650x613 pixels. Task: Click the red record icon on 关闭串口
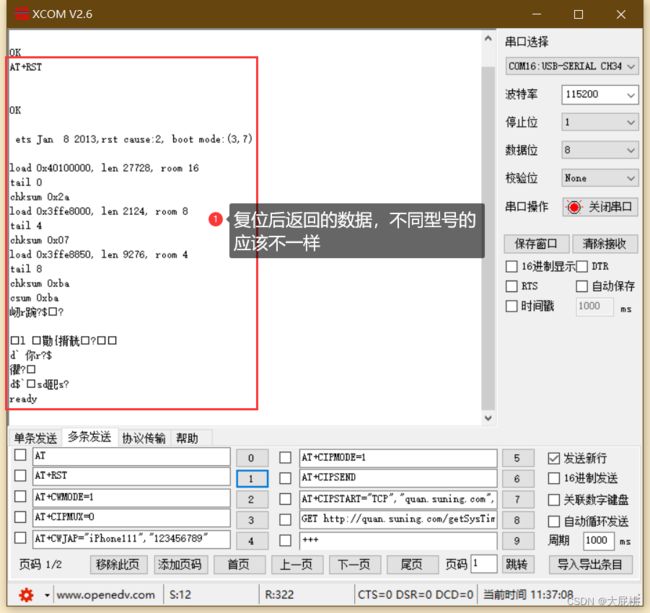tap(574, 207)
